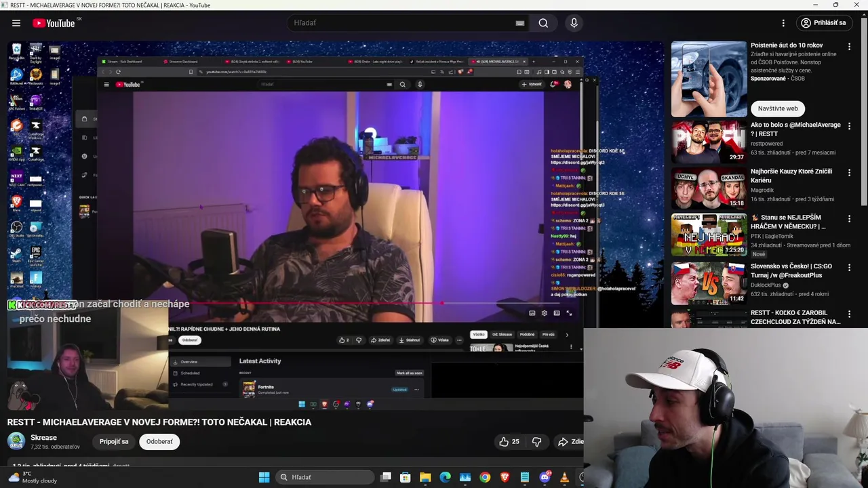Open the options menu for the ČSOB ad
This screenshot has height=488, width=868.
849,47
